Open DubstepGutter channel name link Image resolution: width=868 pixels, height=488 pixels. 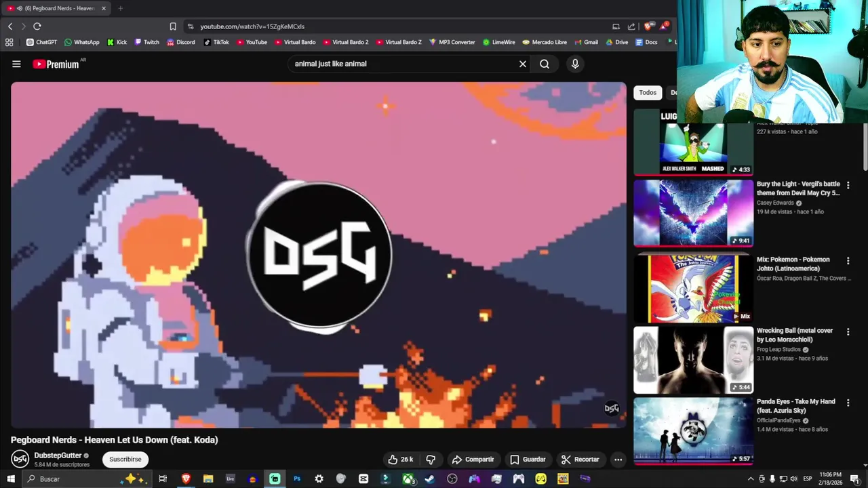coord(58,455)
